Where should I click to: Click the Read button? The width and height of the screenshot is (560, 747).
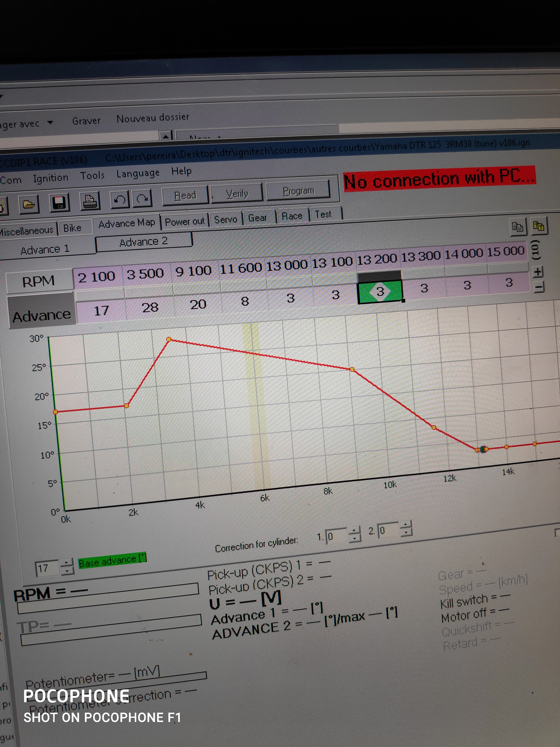185,195
